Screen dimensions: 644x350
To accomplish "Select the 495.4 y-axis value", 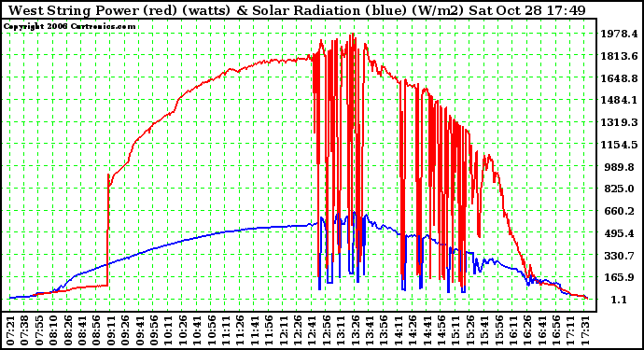I will [x=619, y=233].
